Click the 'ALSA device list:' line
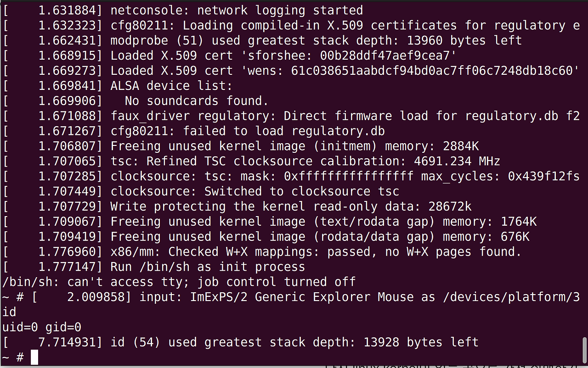588x368 pixels. (171, 86)
